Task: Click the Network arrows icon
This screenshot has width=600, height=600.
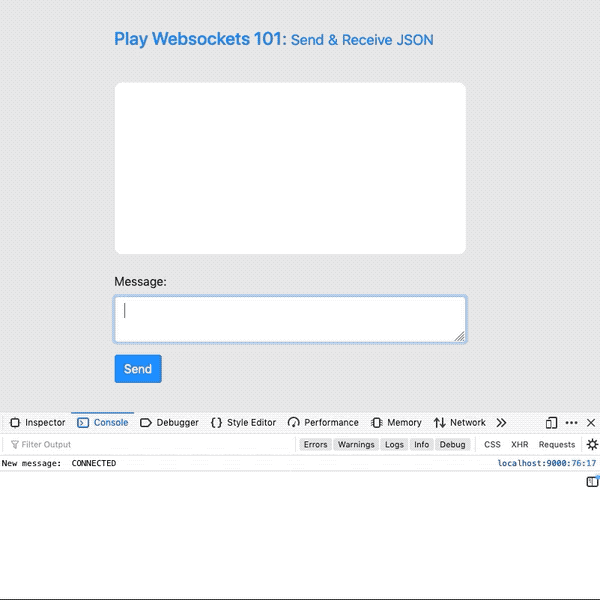Action: click(x=439, y=422)
